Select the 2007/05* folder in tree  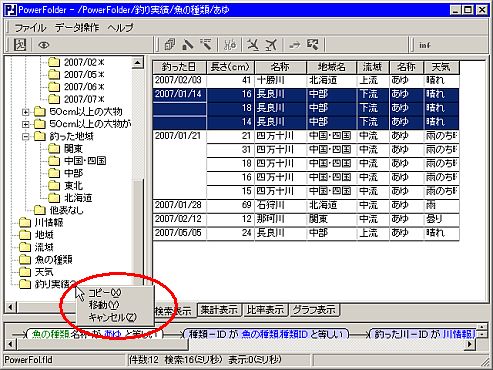[84, 75]
